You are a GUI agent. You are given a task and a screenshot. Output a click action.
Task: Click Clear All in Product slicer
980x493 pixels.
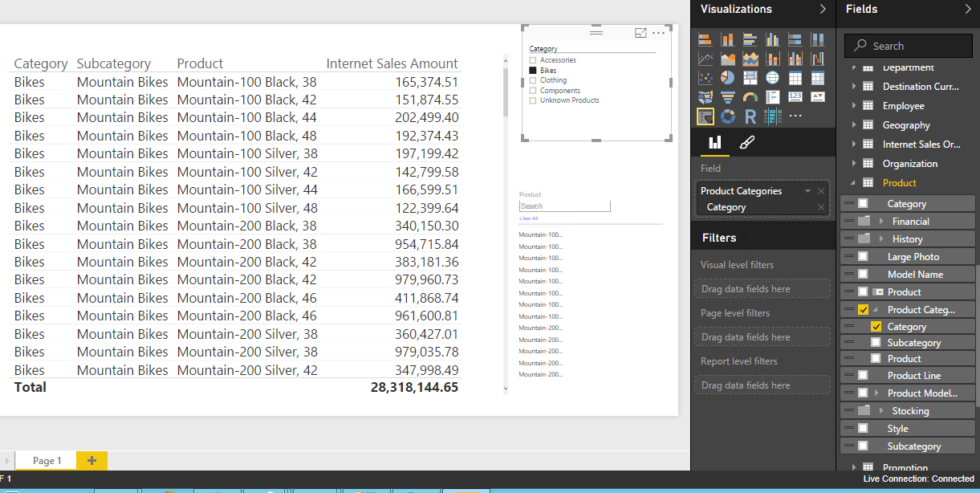click(x=529, y=218)
